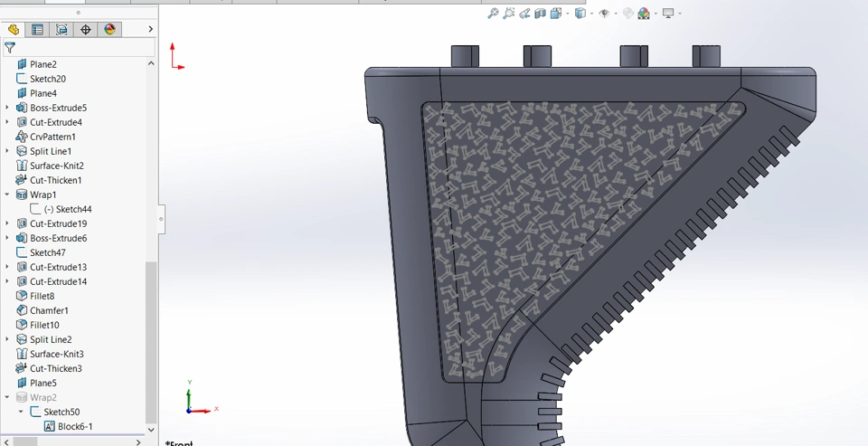The height and width of the screenshot is (446, 868).
Task: Open dropdown arrow next to Apply Scene
Action: point(656,14)
